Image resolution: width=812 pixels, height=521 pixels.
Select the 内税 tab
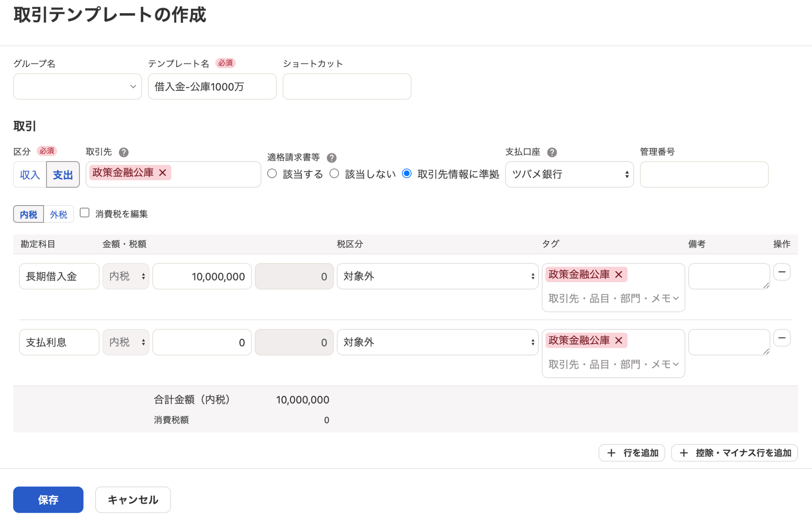pyautogui.click(x=29, y=214)
